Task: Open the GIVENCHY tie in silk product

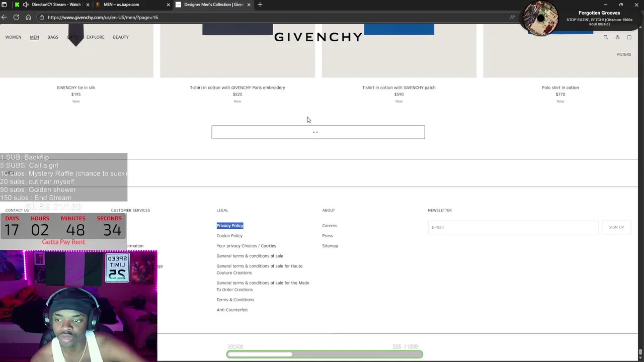Action: coord(76,87)
